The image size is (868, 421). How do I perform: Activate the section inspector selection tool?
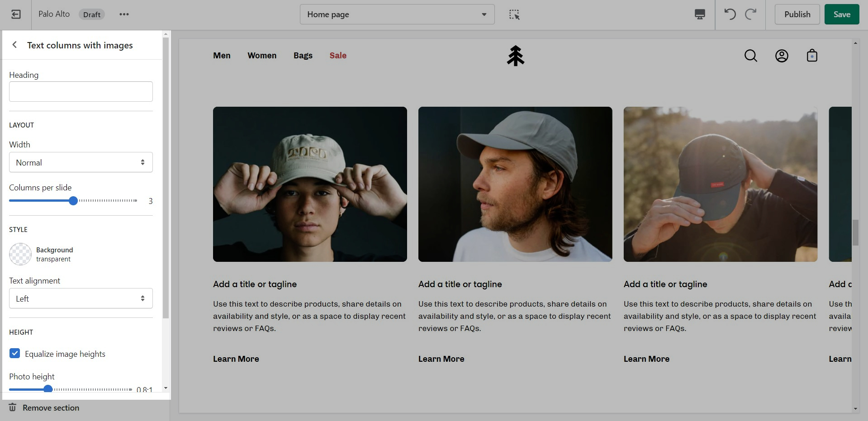click(514, 14)
